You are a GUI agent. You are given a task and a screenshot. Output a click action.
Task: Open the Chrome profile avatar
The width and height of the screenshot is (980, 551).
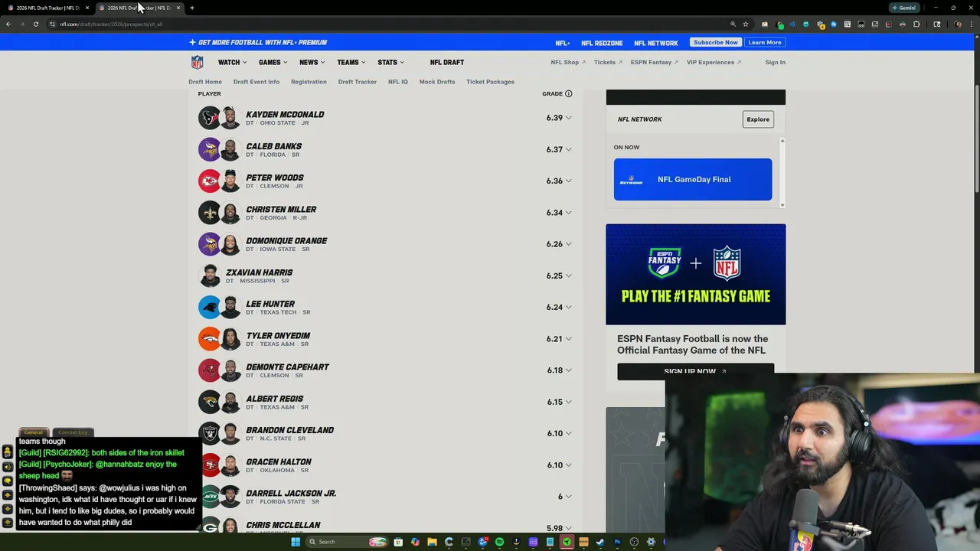point(958,24)
